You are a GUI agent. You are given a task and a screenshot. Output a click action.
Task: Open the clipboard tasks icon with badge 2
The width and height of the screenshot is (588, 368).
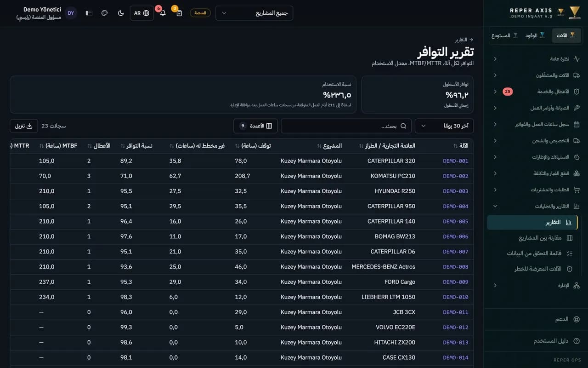[179, 13]
